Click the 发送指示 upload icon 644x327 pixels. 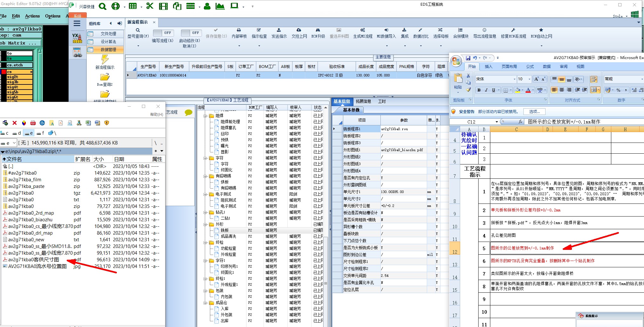(279, 30)
